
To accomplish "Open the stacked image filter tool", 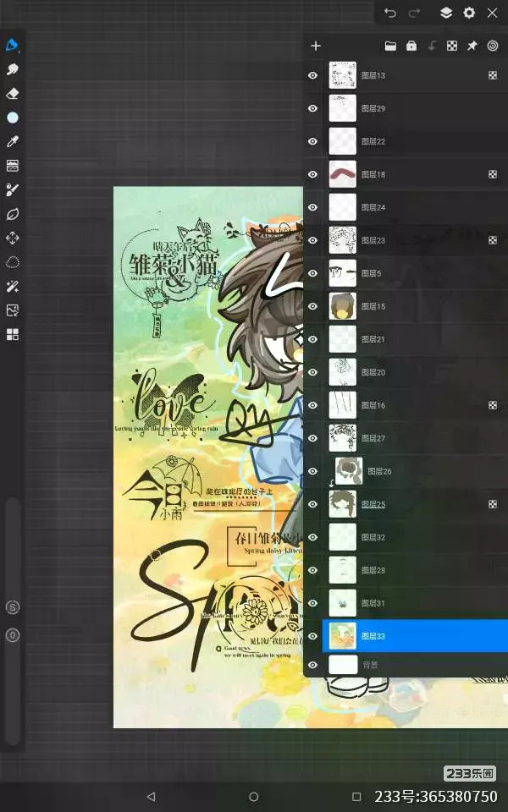I will pyautogui.click(x=13, y=165).
